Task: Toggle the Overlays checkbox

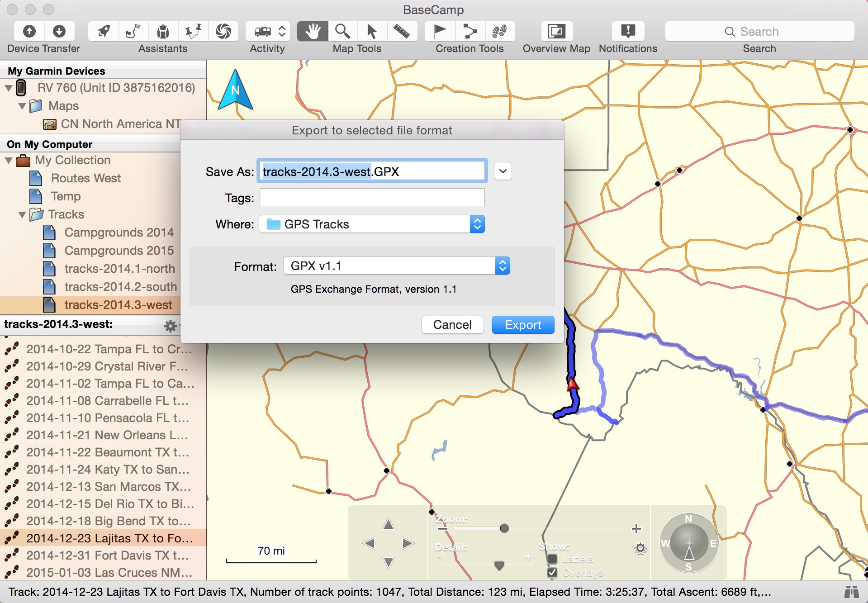Action: (552, 572)
